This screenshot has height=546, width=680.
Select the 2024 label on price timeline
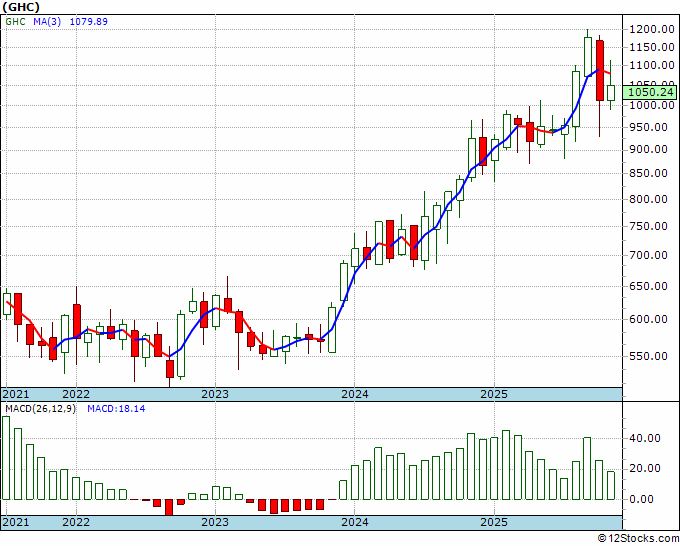(355, 394)
